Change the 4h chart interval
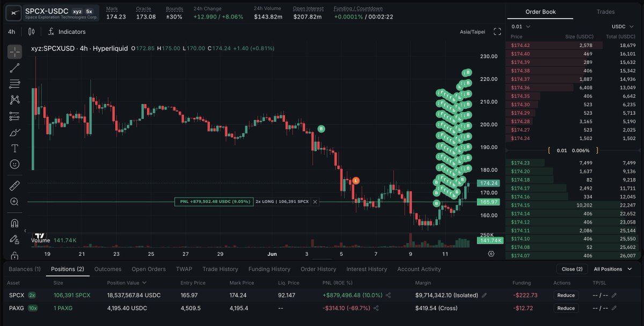Screen dimensions: 644x326 pos(11,32)
